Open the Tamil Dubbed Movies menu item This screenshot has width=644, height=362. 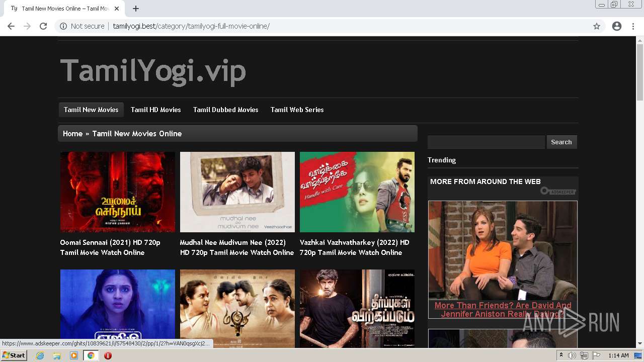click(226, 110)
